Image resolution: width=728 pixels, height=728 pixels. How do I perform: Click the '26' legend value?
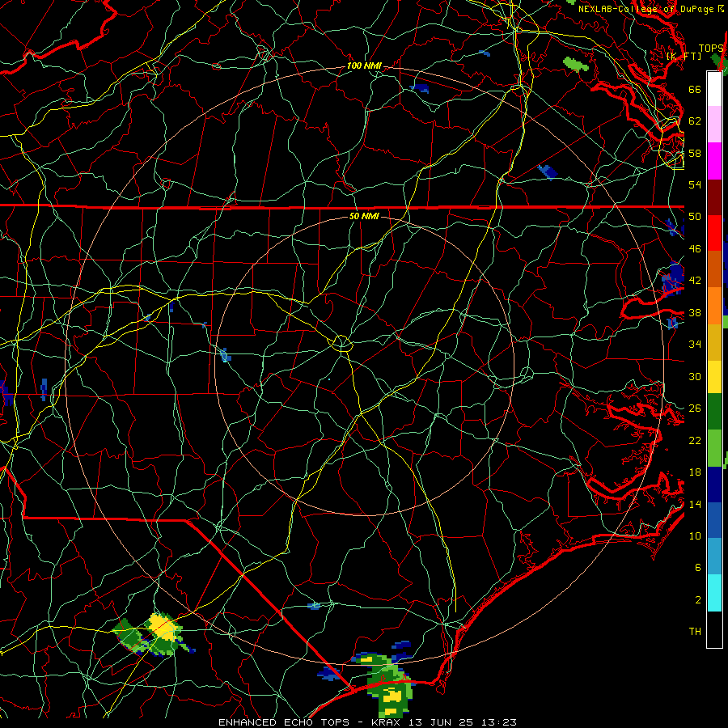(695, 408)
